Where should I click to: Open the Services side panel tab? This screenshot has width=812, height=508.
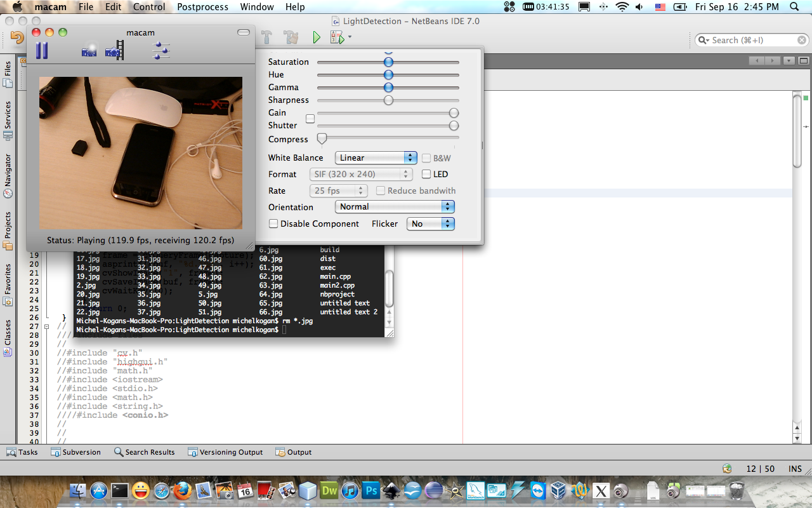click(x=8, y=121)
